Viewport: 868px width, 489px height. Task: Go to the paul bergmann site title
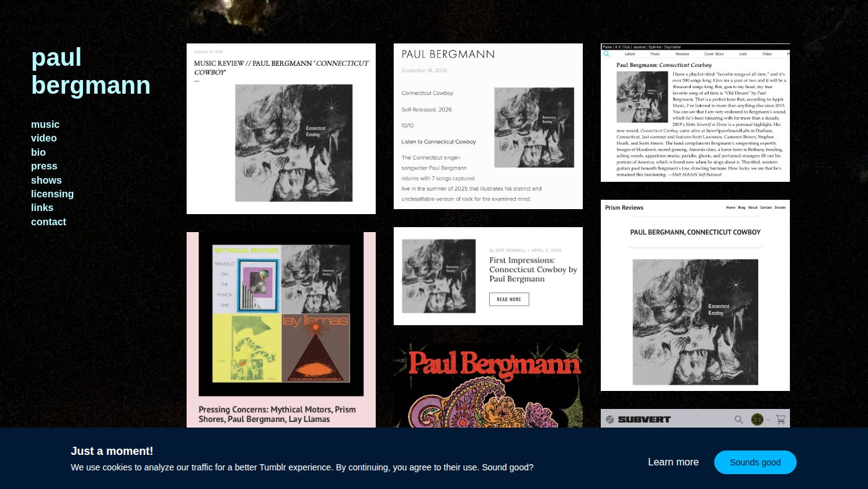(91, 71)
